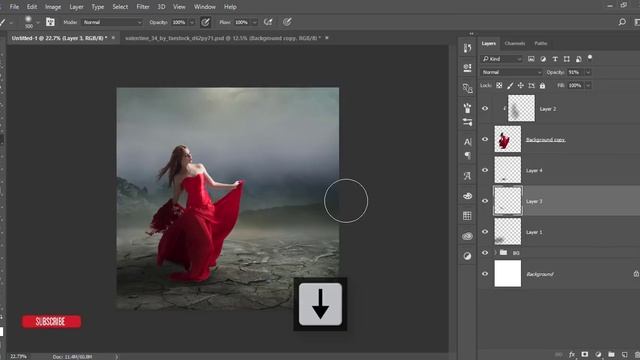Toggle visibility of Layer 4
The height and width of the screenshot is (360, 640).
(485, 170)
